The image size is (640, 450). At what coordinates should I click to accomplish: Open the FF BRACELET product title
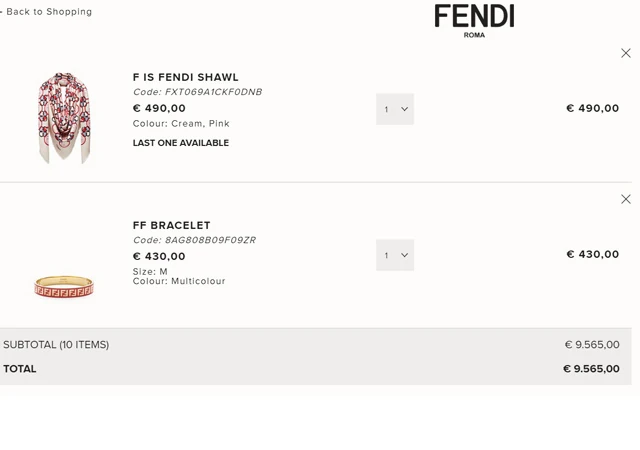(x=172, y=225)
